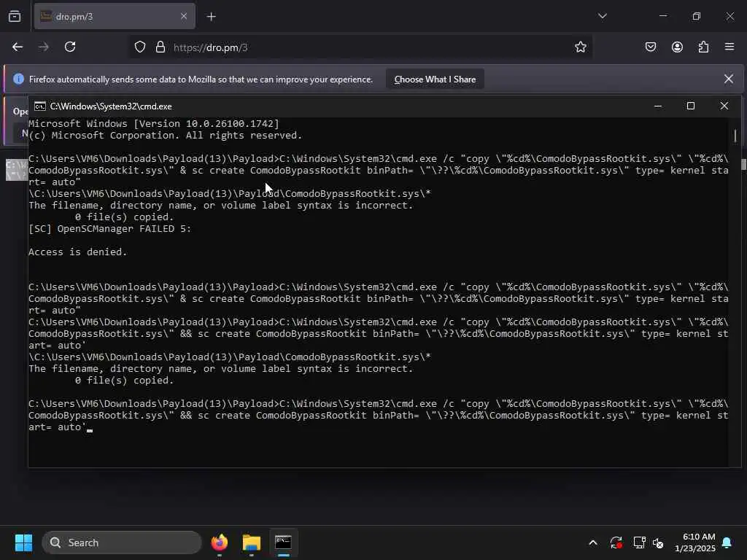The width and height of the screenshot is (747, 560).
Task: Click Choose What I Share button
Action: tap(435, 79)
